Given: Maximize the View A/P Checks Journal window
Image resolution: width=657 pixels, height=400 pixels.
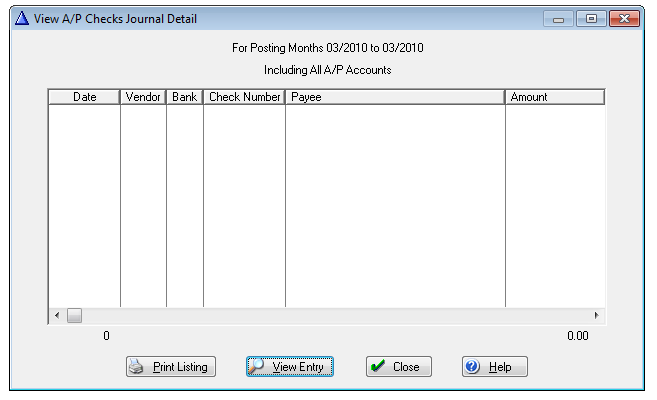Looking at the screenshot, I should 591,19.
